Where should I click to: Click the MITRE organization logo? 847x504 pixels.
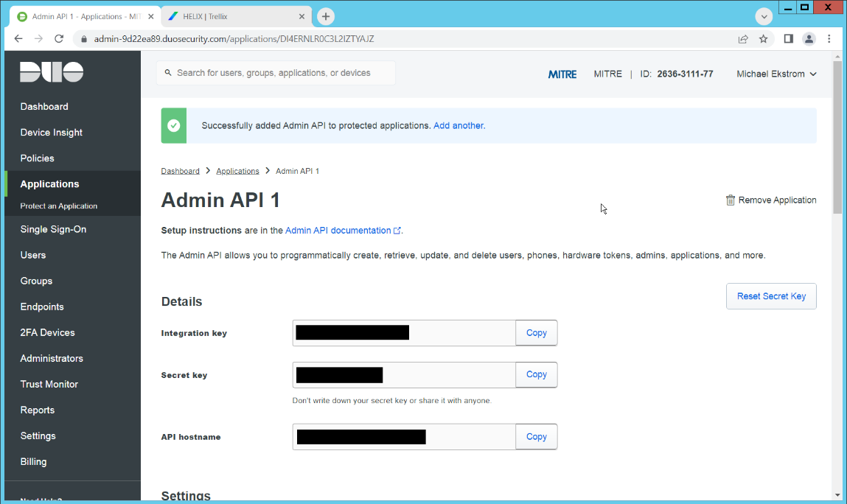click(562, 74)
